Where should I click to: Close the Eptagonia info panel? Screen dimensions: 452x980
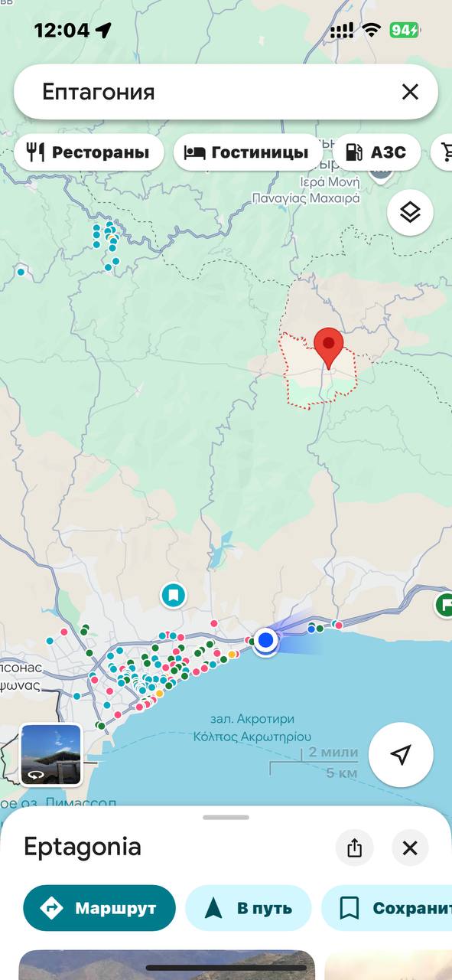coord(410,848)
